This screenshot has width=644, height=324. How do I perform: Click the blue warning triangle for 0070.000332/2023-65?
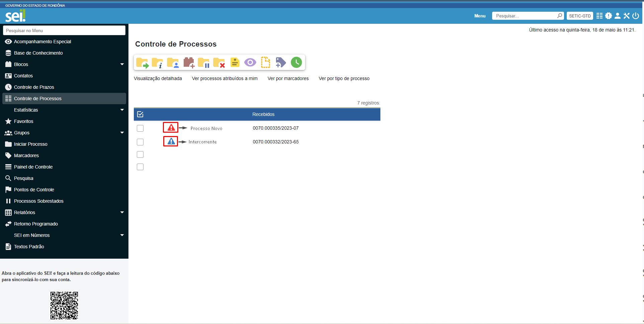point(171,141)
